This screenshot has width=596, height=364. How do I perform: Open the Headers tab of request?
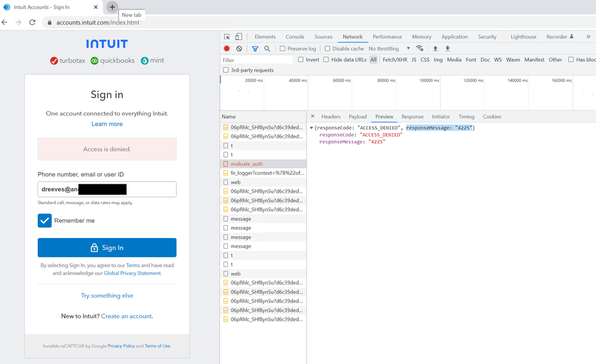[x=331, y=117]
